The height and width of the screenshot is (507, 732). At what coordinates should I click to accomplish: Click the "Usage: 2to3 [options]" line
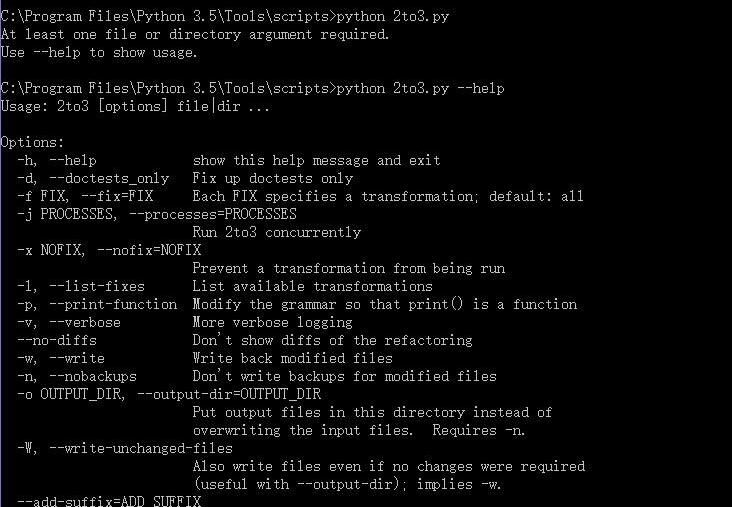pyautogui.click(x=134, y=107)
